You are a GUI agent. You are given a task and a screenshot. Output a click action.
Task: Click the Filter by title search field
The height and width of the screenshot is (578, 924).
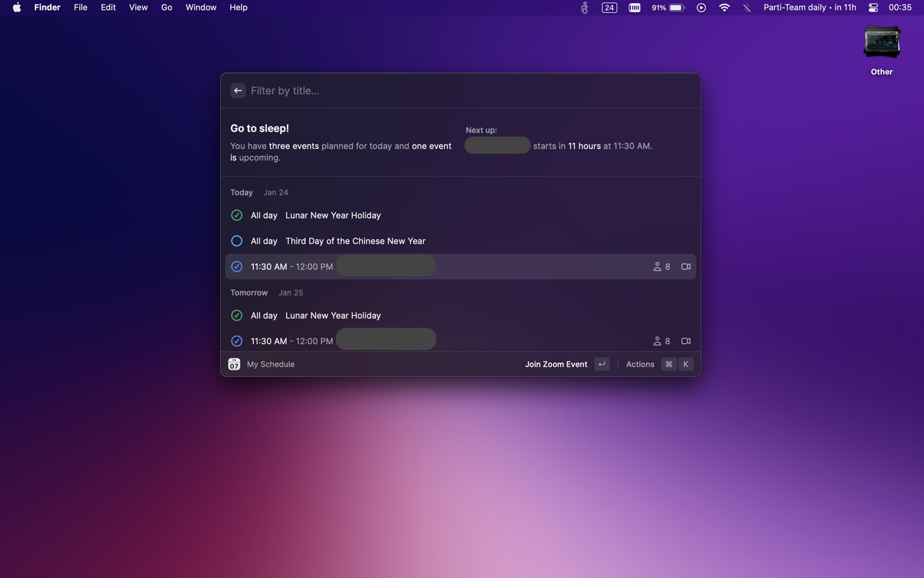449,91
